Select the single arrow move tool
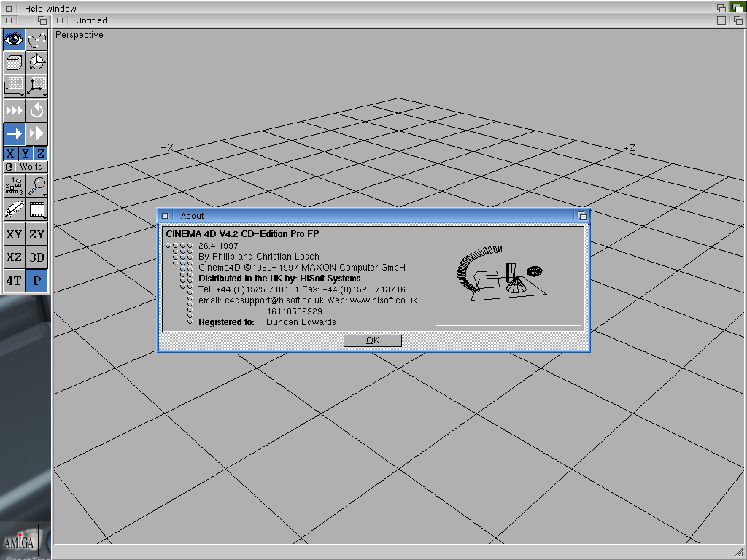This screenshot has height=560, width=747. click(14, 134)
